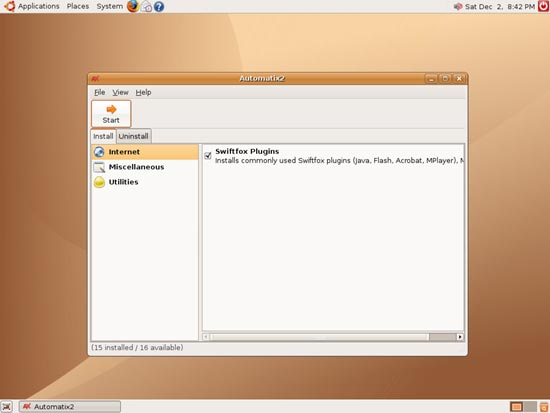This screenshot has width=550, height=413.
Task: Click the mail launcher icon in panel
Action: (146, 7)
